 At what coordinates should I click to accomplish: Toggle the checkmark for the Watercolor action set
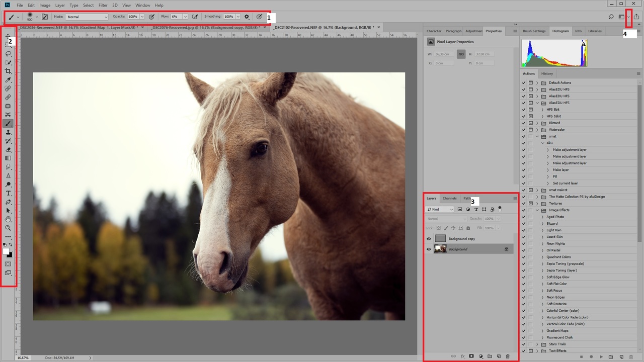[x=524, y=130]
